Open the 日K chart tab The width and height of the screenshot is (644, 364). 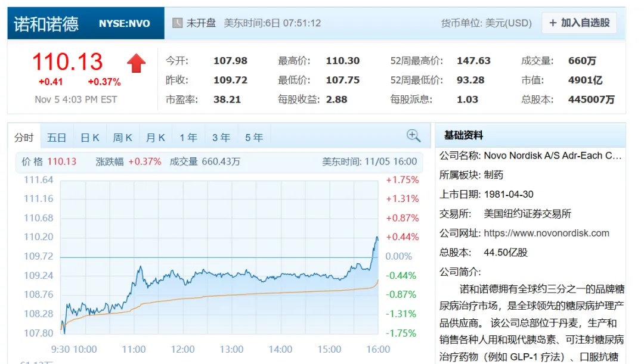pos(89,138)
